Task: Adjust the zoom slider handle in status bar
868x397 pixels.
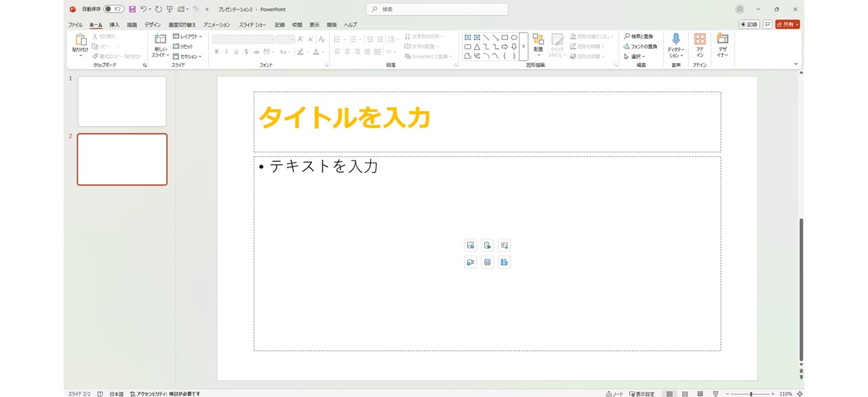Action: tap(751, 394)
